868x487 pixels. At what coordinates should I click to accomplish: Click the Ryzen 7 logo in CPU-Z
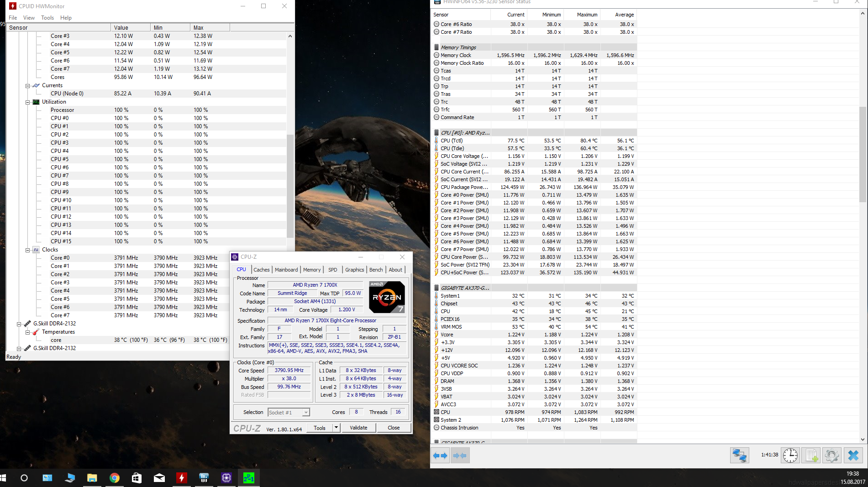[387, 297]
